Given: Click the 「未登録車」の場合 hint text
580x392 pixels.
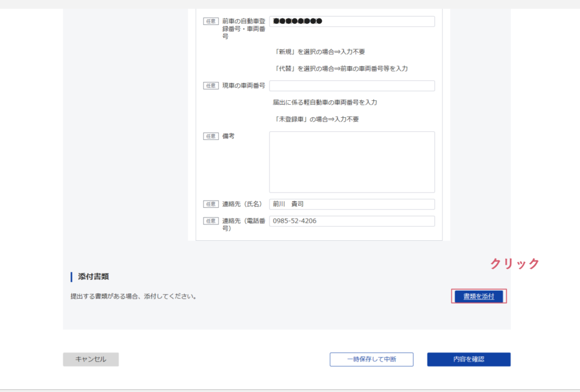Looking at the screenshot, I should 316,120.
